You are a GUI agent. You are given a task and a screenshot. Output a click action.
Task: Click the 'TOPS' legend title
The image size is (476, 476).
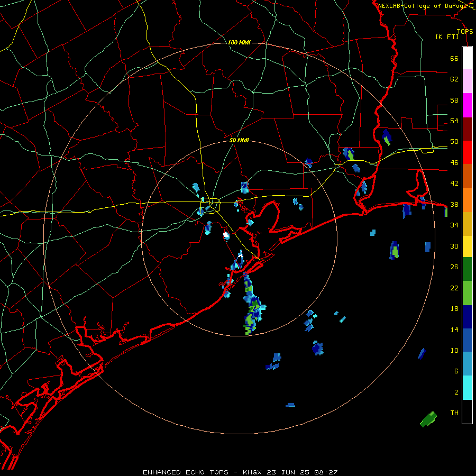point(465,32)
